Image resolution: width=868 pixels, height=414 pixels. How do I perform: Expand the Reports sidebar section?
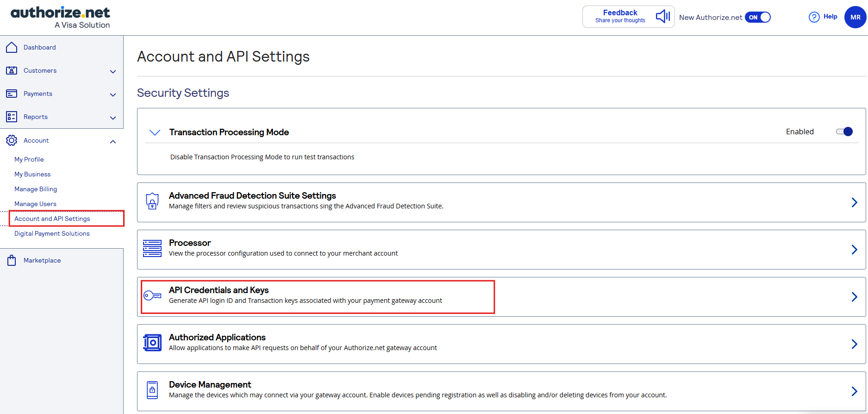click(112, 118)
